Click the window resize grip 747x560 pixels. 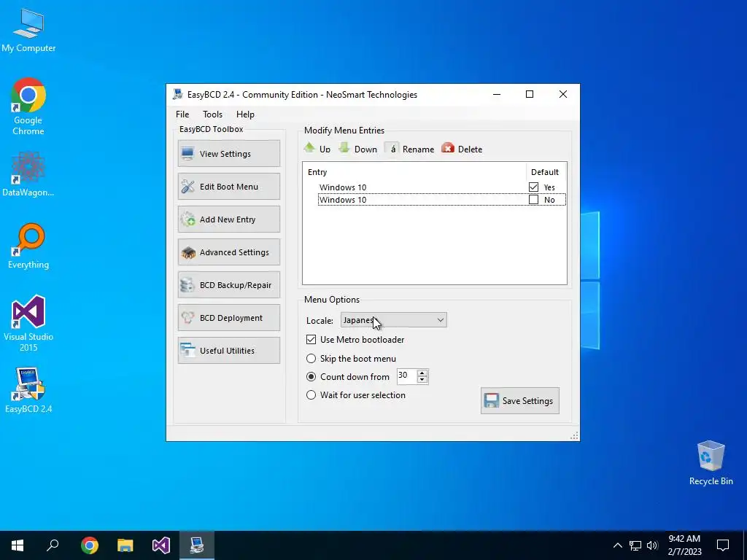pyautogui.click(x=575, y=436)
